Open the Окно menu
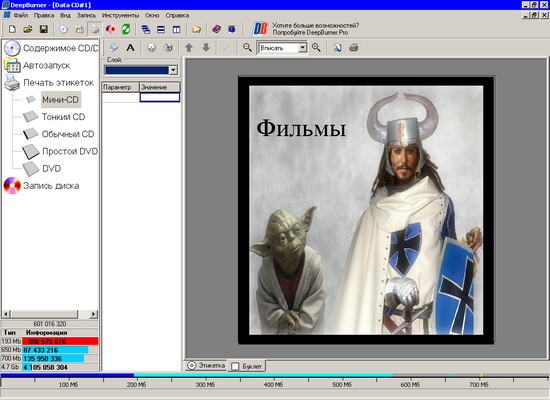Image resolution: width=550 pixels, height=400 pixels. pos(152,15)
